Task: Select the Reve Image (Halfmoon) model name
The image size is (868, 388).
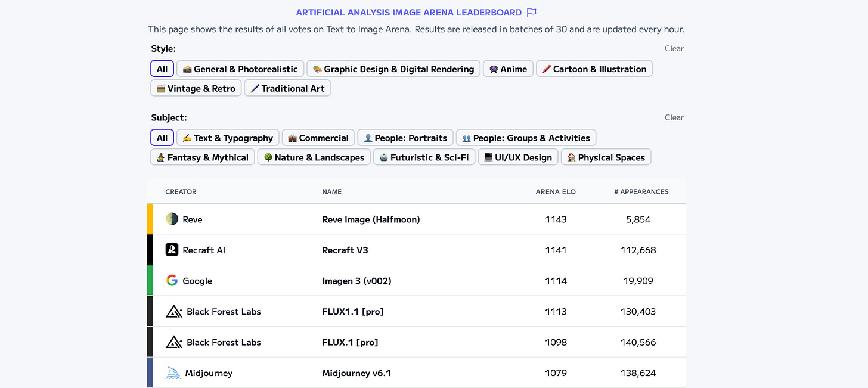Action: pyautogui.click(x=371, y=219)
